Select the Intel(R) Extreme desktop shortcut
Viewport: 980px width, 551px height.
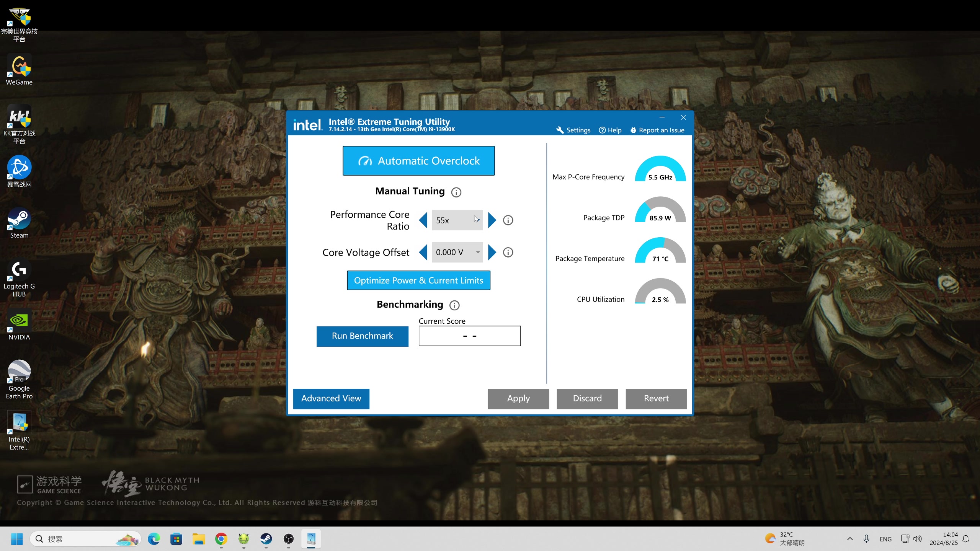[19, 431]
